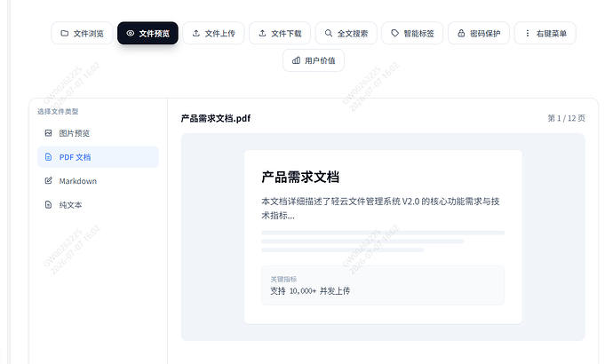Click the magnifier icon on 全文搜索
The image size is (613, 364).
tap(329, 33)
